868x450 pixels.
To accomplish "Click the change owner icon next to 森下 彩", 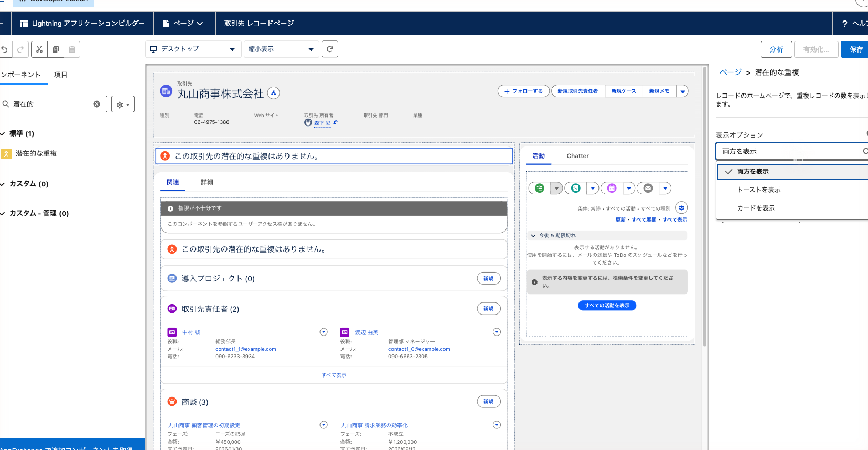I will pos(335,122).
